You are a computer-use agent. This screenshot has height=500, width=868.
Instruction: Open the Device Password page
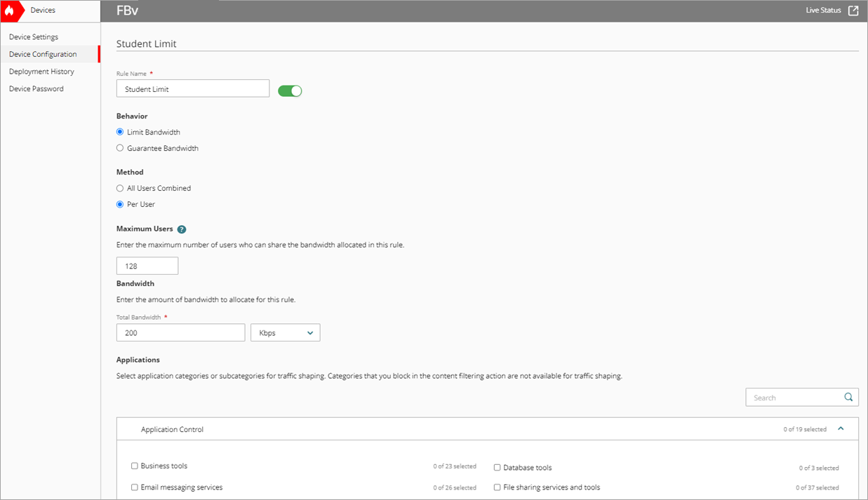pos(36,88)
